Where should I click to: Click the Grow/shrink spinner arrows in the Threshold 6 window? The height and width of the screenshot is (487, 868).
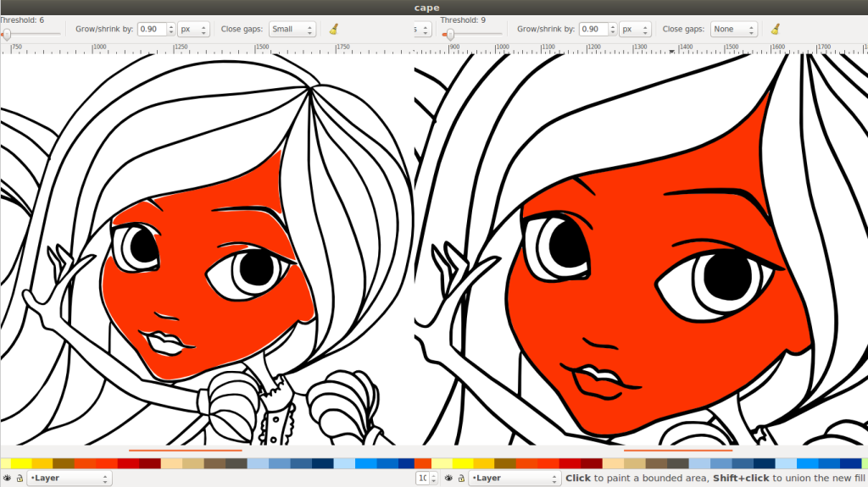[x=171, y=30]
